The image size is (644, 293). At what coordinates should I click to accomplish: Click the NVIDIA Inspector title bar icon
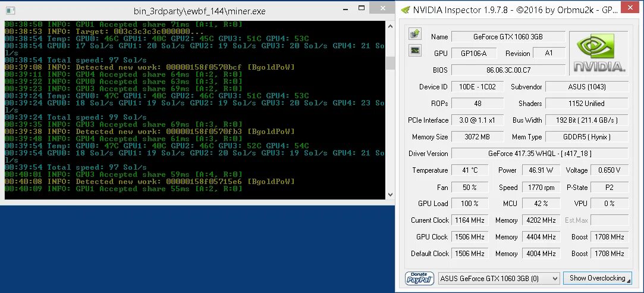coord(405,10)
